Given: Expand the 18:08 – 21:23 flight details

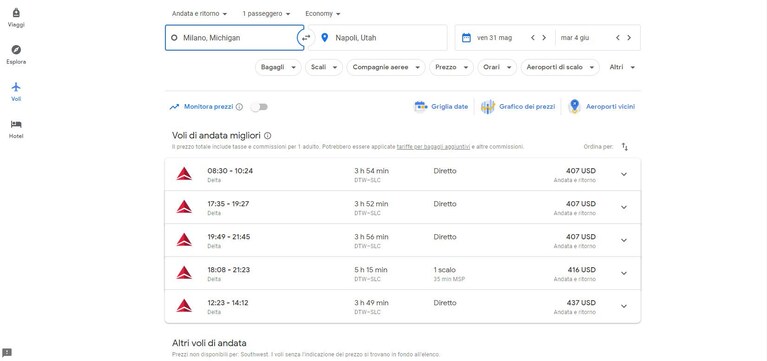Looking at the screenshot, I should [624, 273].
